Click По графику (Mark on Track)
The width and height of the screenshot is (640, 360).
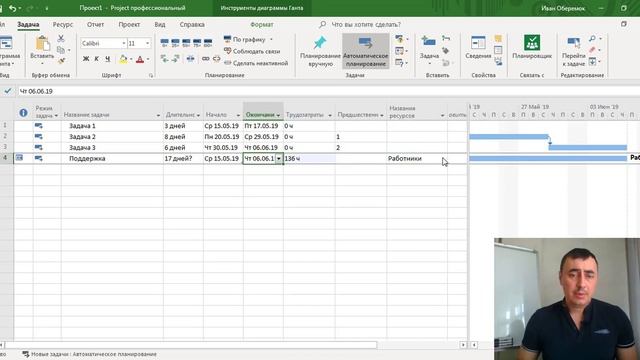click(x=244, y=40)
